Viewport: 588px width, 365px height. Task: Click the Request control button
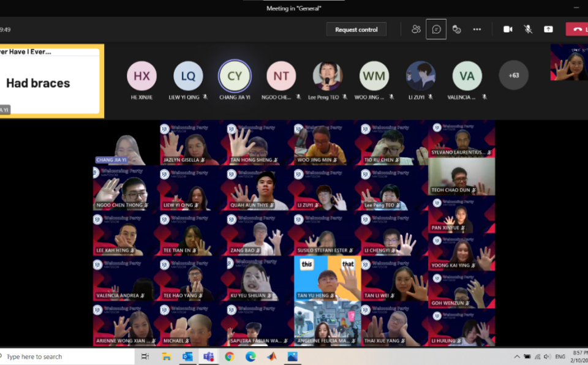pos(356,29)
